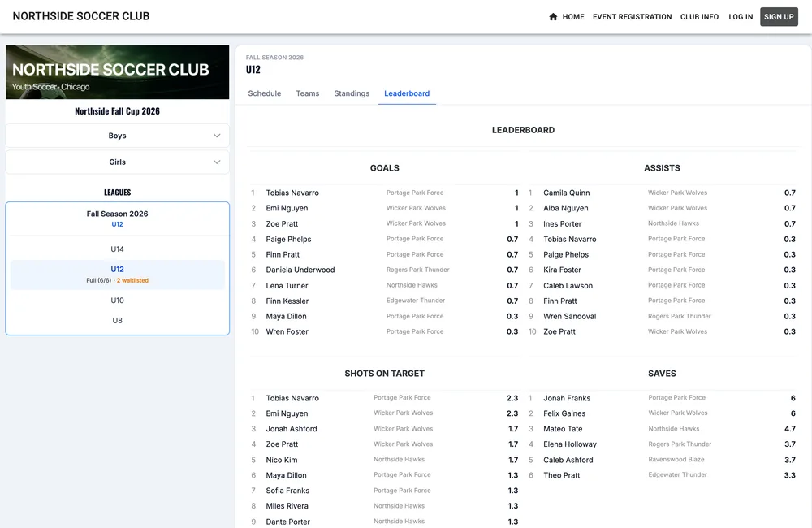Click the Boys category label
The height and width of the screenshot is (528, 812).
pyautogui.click(x=118, y=136)
